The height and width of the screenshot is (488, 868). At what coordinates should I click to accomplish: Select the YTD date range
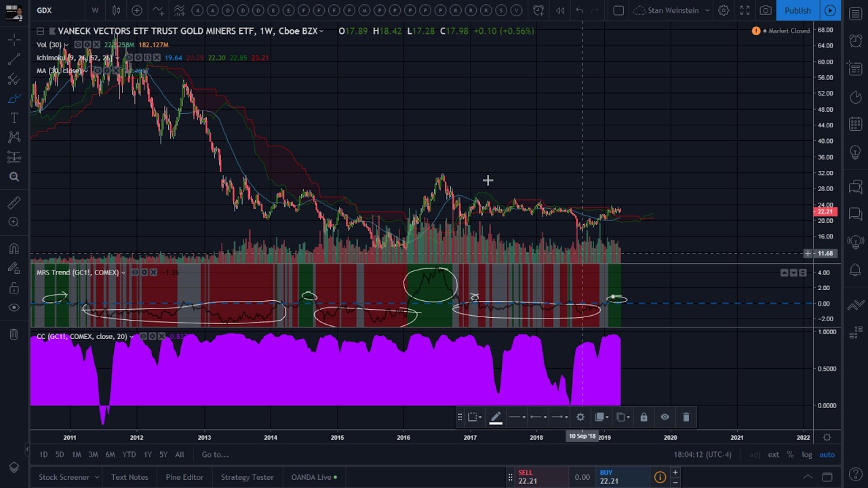129,455
